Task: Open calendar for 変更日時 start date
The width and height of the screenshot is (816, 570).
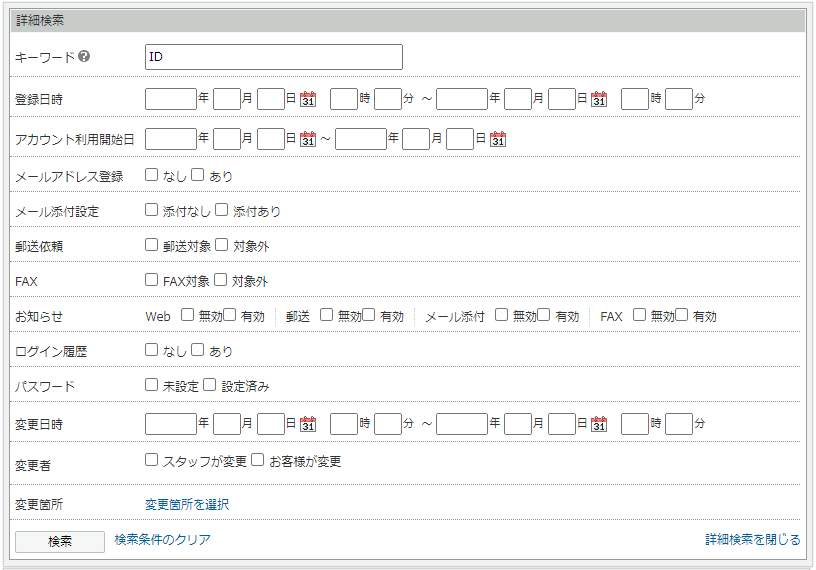Action: click(x=308, y=424)
